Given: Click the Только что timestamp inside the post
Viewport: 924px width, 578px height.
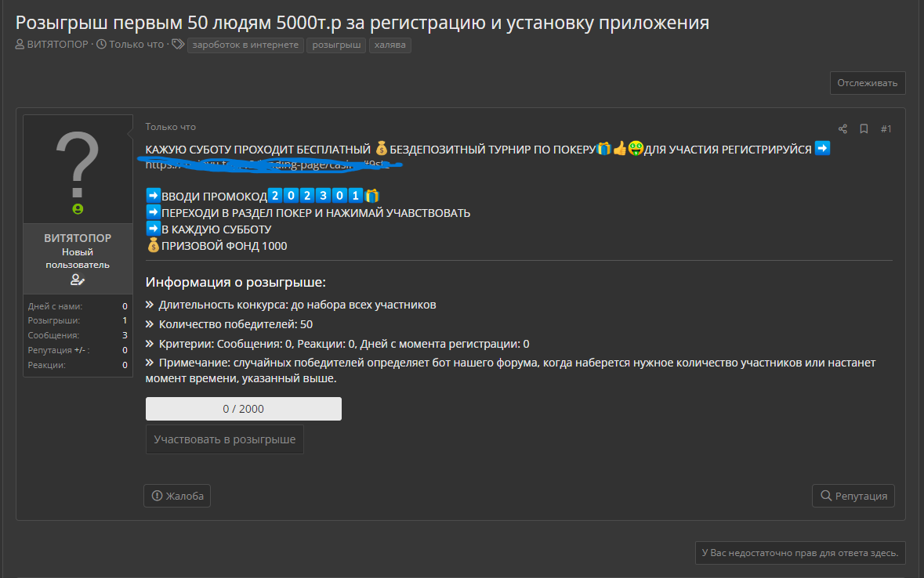Looking at the screenshot, I should coord(170,127).
